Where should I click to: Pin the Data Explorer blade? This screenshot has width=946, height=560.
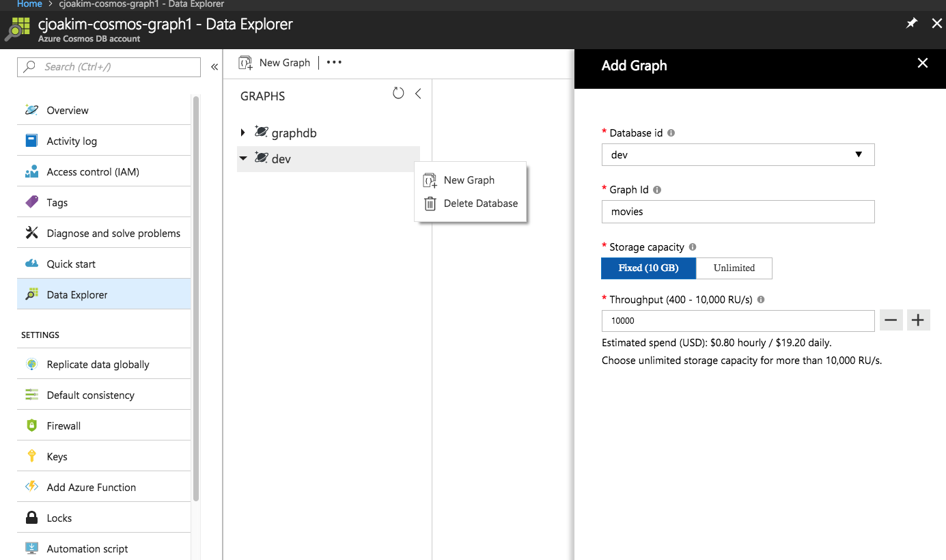coord(911,23)
